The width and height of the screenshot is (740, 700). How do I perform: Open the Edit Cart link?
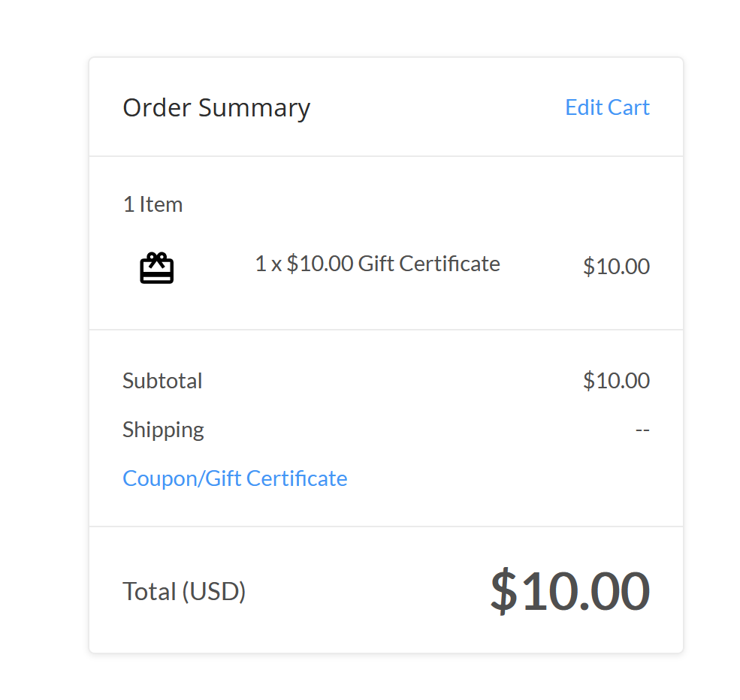pos(607,107)
